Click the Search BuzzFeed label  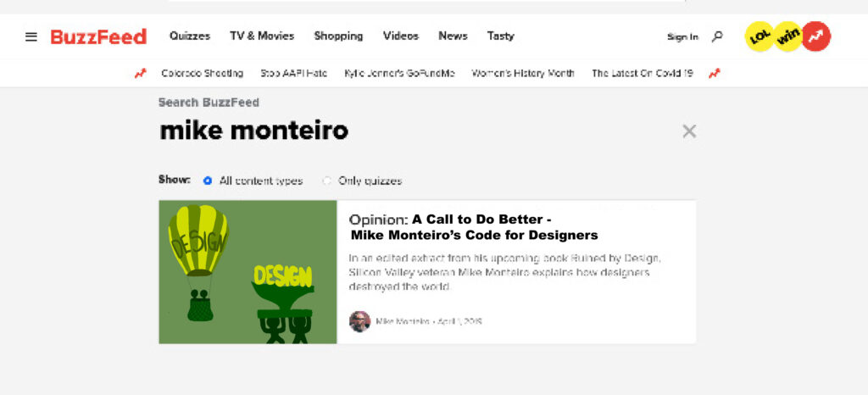209,103
